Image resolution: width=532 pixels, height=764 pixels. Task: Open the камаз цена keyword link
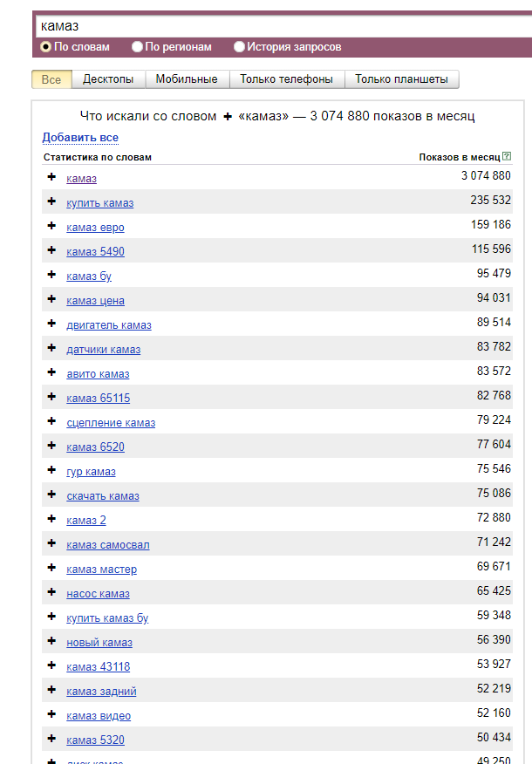pos(95,301)
